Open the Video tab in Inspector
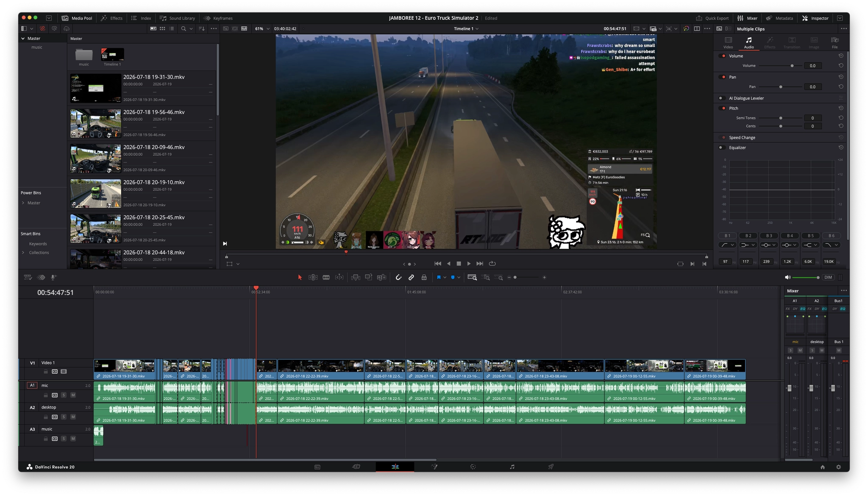 click(x=728, y=42)
